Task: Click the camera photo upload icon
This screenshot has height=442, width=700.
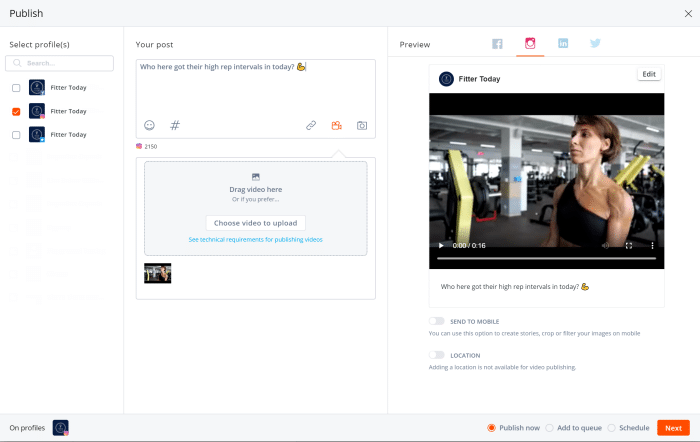Action: (362, 125)
